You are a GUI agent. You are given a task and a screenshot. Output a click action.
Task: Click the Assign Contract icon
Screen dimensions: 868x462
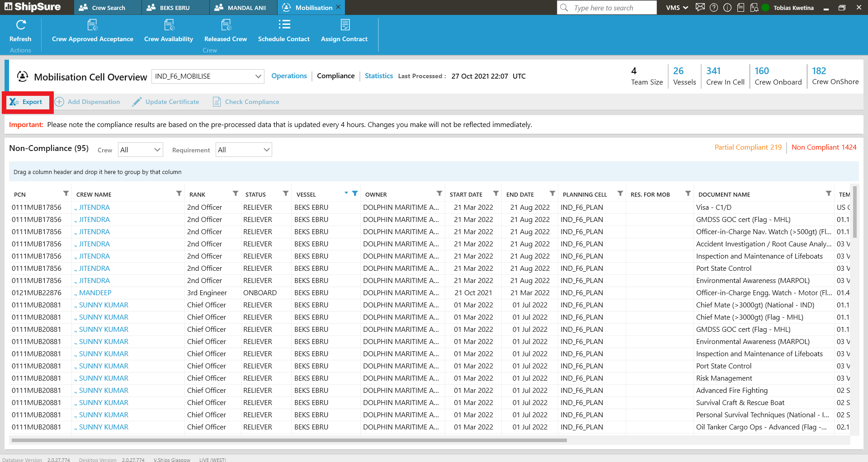[344, 25]
